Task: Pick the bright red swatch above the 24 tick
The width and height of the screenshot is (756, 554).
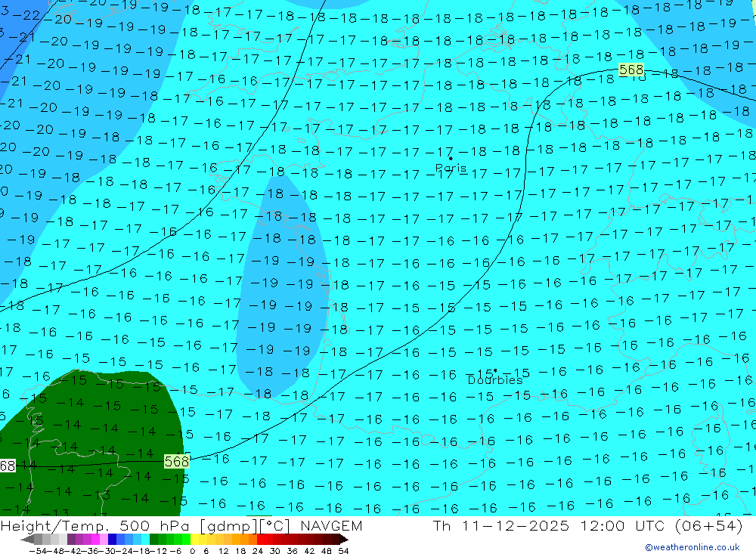Action: [261, 540]
